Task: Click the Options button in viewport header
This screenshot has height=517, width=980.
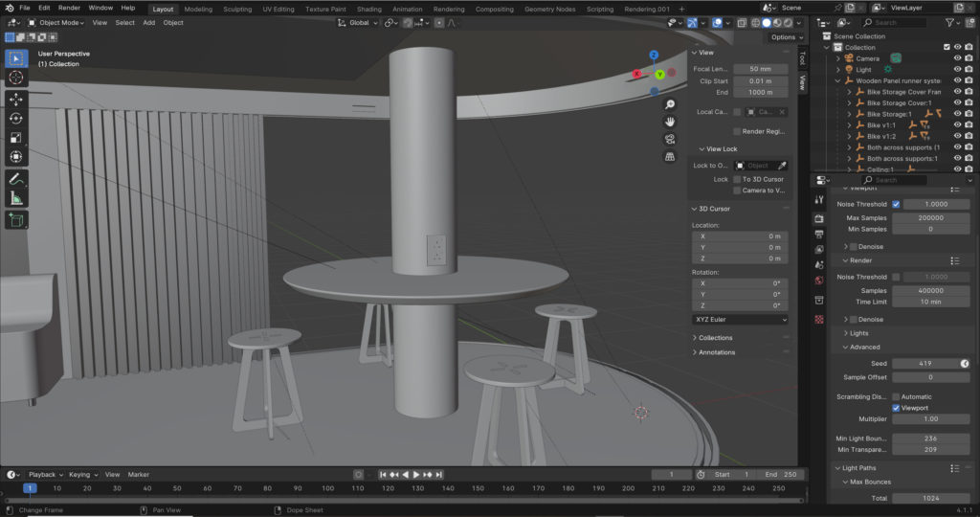Action: pos(785,37)
